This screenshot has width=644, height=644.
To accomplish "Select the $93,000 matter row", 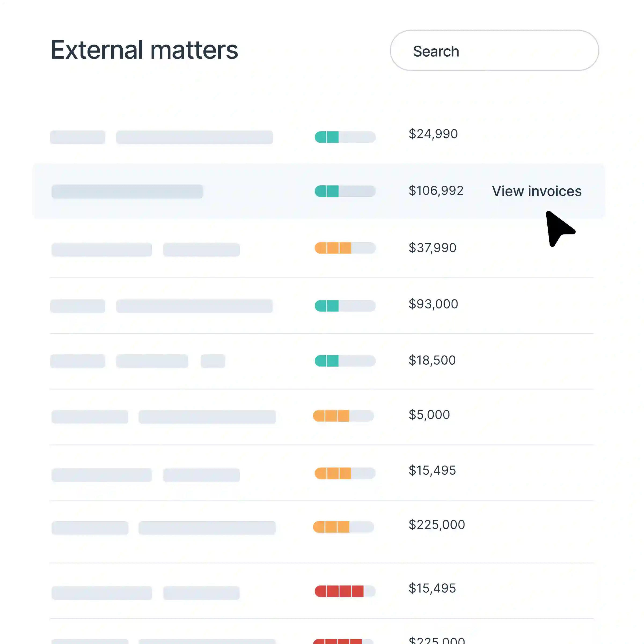I will tap(233, 306).
